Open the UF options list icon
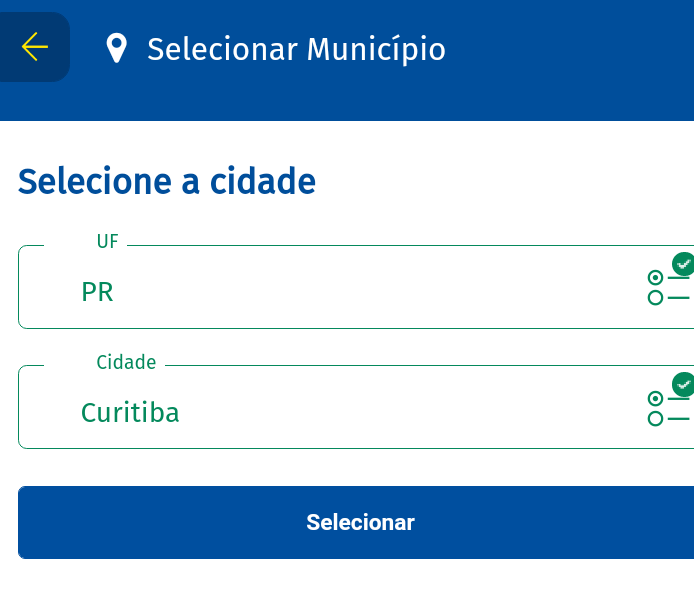The height and width of the screenshot is (616, 694). (669, 280)
